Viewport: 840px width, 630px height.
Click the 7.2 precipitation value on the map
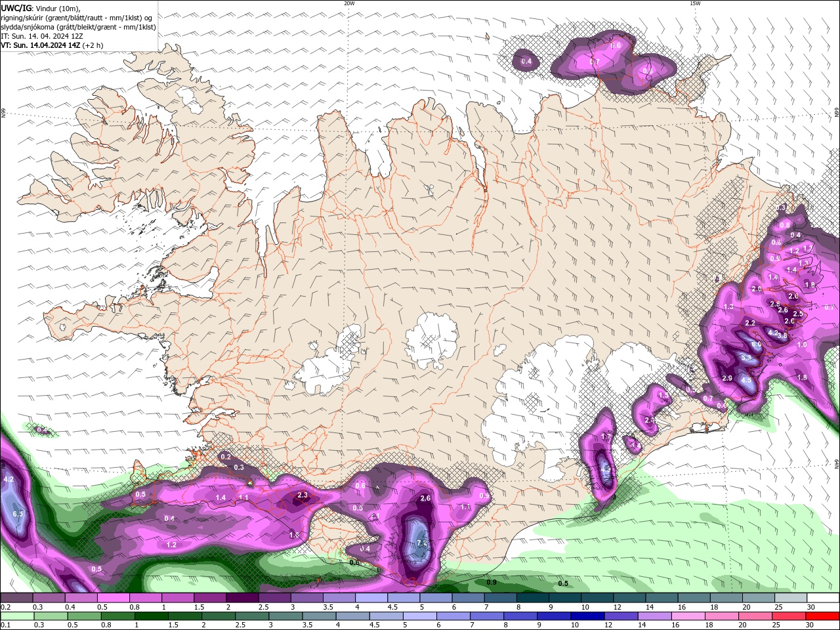[423, 543]
